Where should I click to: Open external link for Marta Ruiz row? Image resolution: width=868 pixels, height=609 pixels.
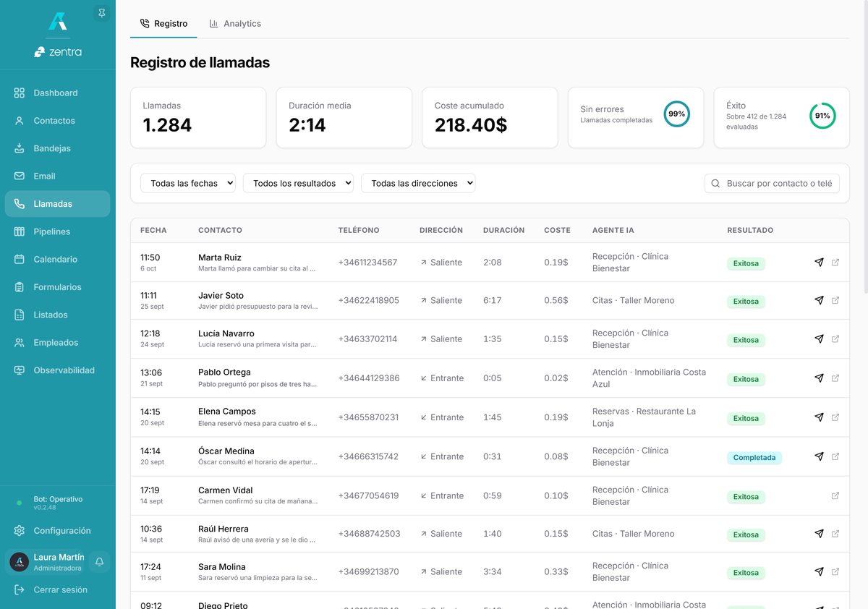[835, 262]
